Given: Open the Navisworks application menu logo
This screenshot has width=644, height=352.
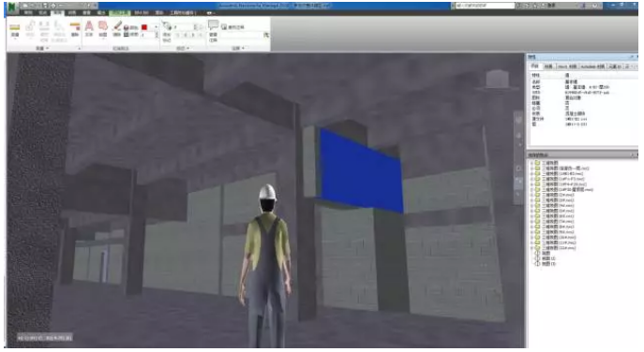Looking at the screenshot, I should click(13, 7).
